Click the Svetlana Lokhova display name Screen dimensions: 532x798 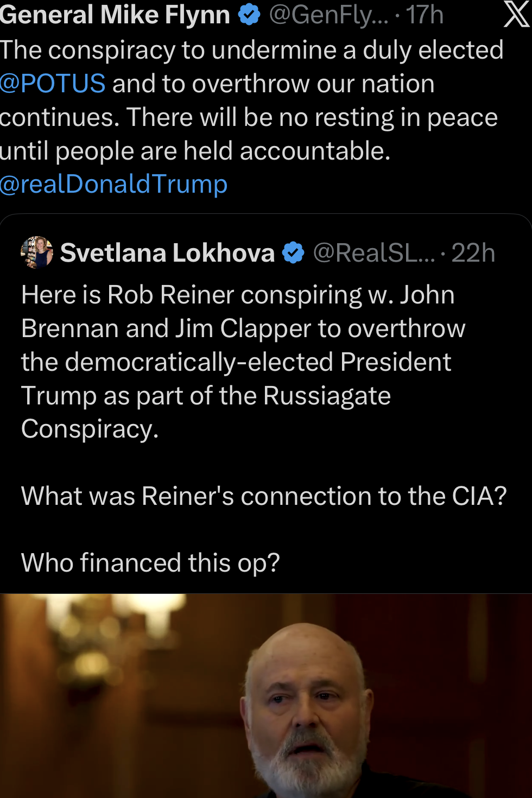[167, 253]
